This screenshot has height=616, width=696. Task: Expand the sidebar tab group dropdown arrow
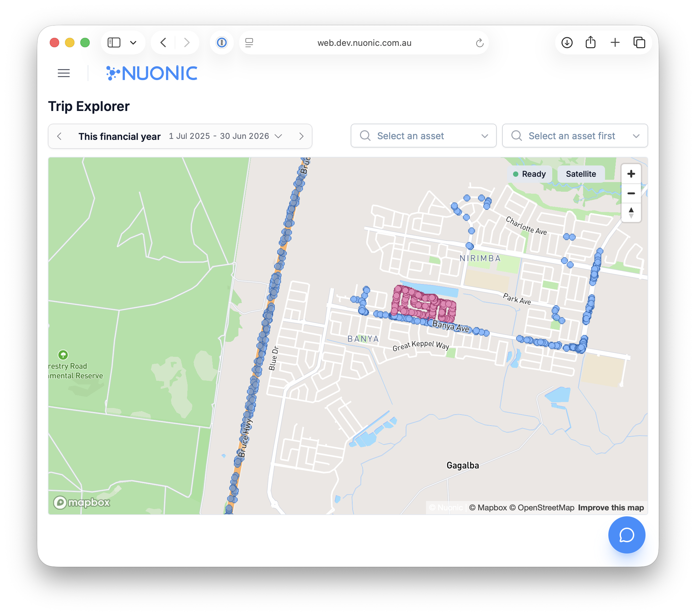133,43
